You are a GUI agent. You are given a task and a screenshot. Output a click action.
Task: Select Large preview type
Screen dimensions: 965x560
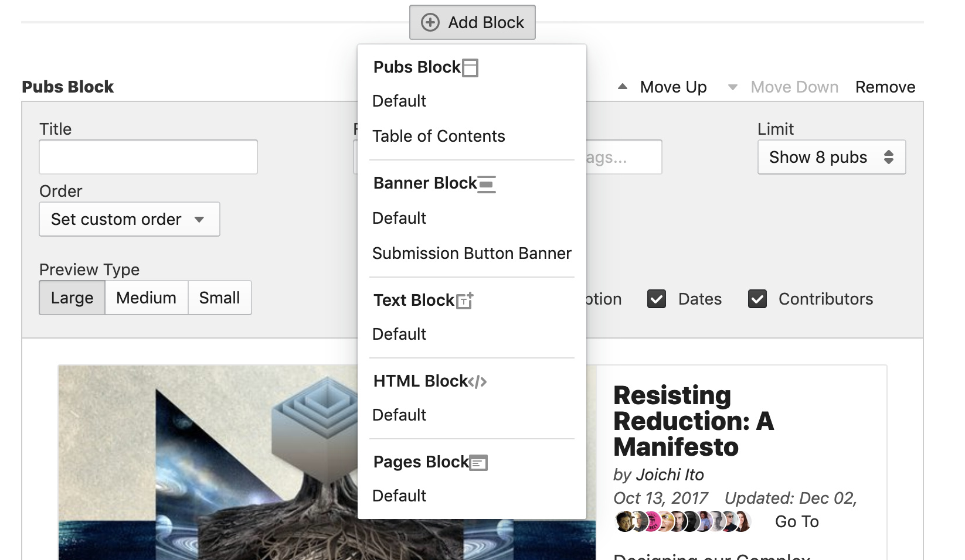pos(72,298)
